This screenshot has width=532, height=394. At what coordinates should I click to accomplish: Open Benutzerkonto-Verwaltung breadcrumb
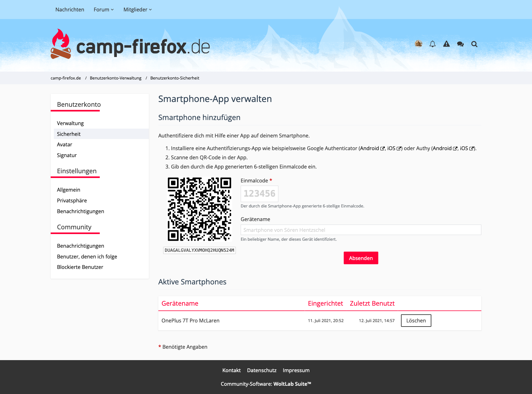(x=116, y=78)
